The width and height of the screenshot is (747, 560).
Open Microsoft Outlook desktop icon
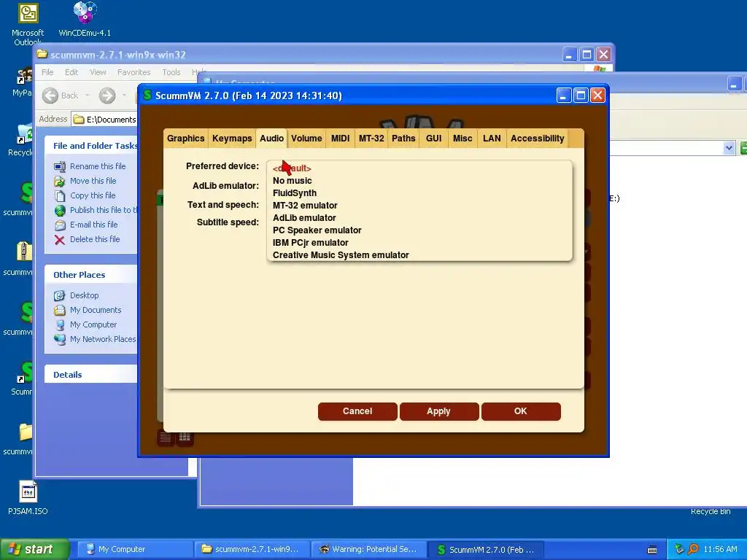click(x=28, y=24)
